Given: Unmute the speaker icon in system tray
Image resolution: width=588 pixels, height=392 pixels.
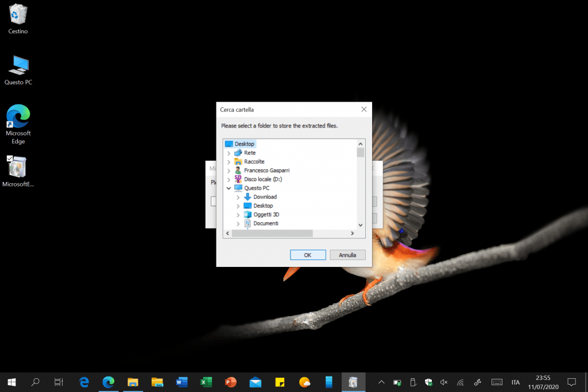Looking at the screenshot, I should 444,382.
